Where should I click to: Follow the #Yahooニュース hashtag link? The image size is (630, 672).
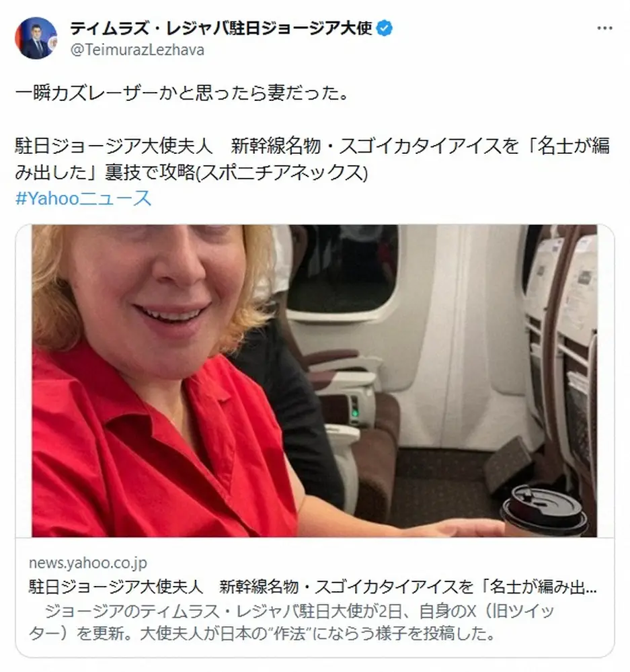83,198
